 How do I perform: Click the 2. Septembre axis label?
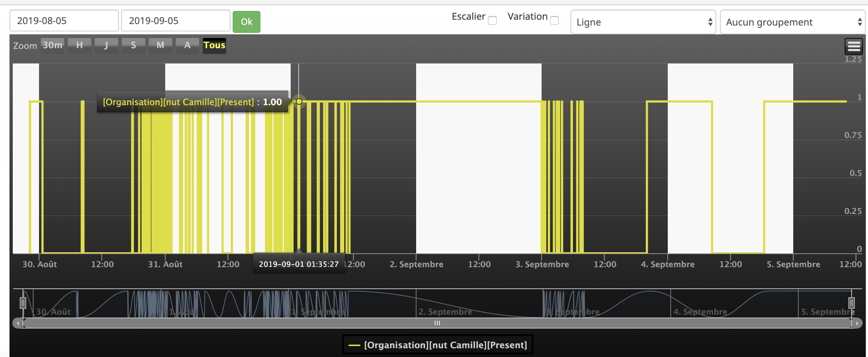[x=416, y=264]
